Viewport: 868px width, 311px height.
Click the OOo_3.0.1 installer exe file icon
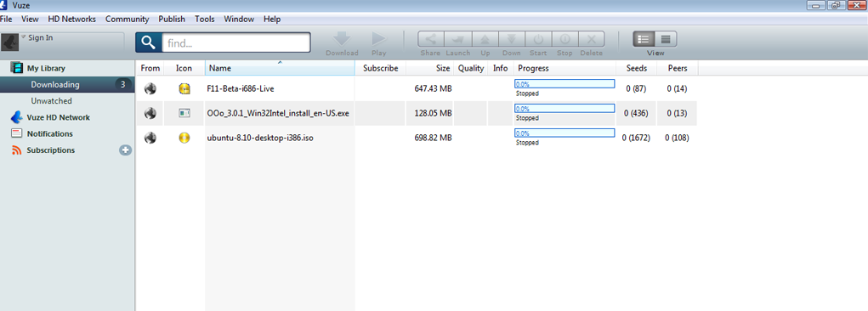[x=184, y=113]
